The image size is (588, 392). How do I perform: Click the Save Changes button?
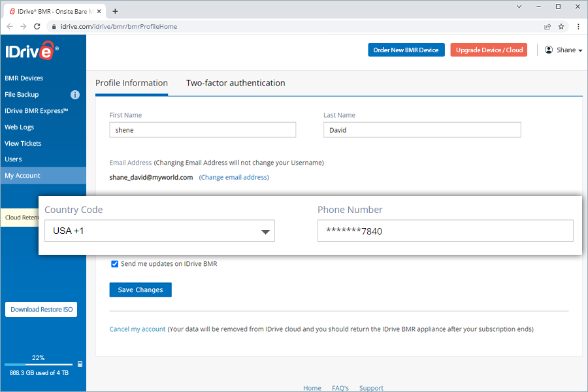140,289
